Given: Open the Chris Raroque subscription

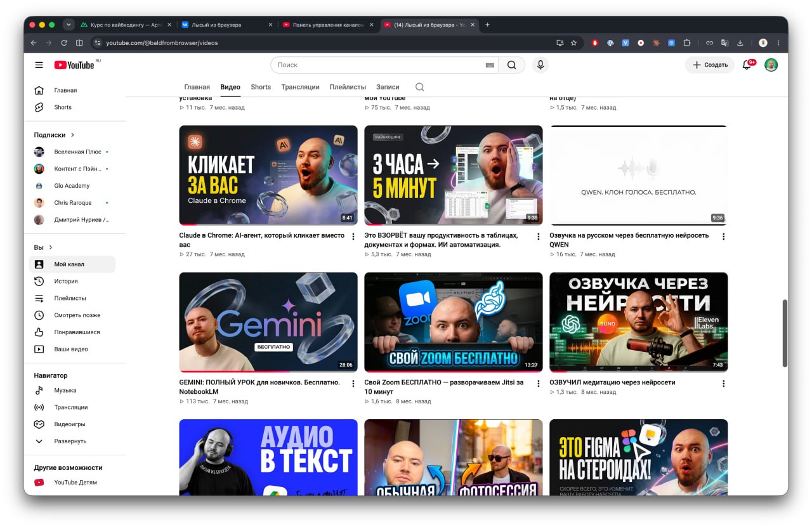Looking at the screenshot, I should (x=72, y=203).
